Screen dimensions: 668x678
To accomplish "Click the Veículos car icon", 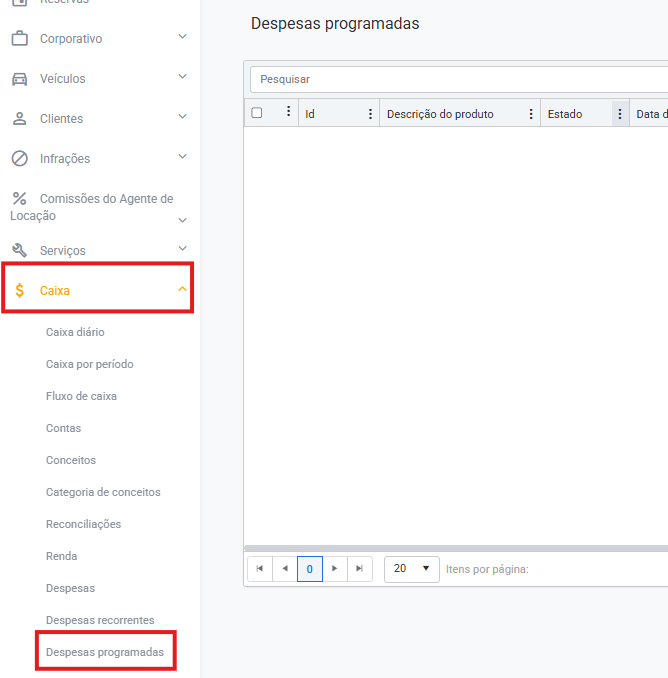I will click(19, 79).
